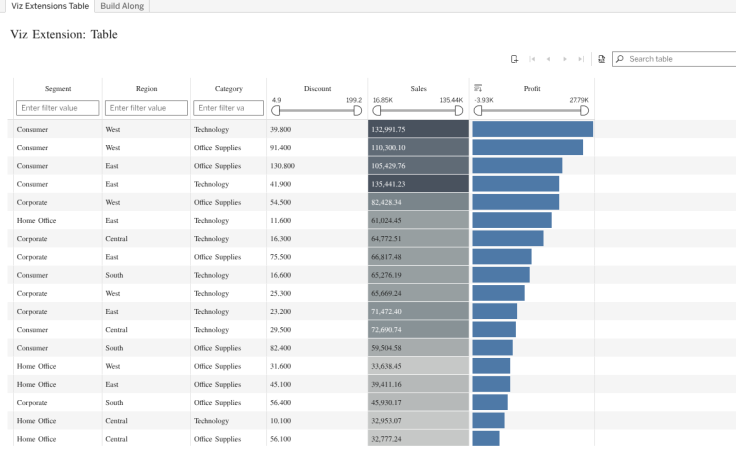Image resolution: width=736 pixels, height=454 pixels.
Task: Click the Discount column header
Action: coord(317,88)
